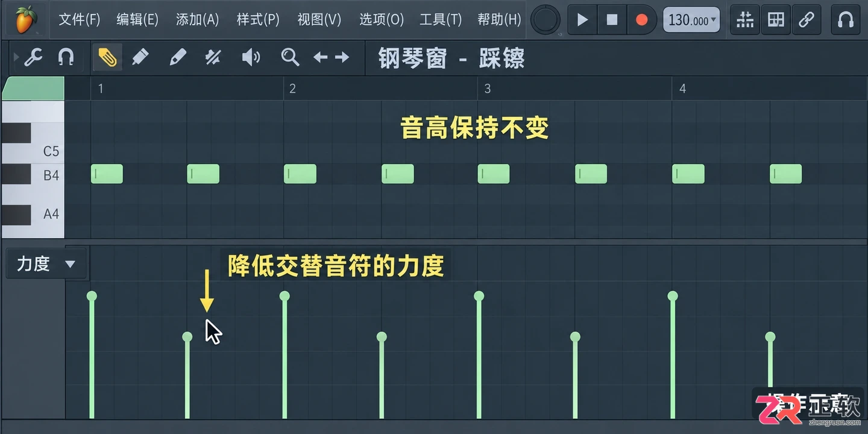This screenshot has height=434, width=868.
Task: Click the 钢琴窗 - 踩镲 window title
Action: click(451, 58)
